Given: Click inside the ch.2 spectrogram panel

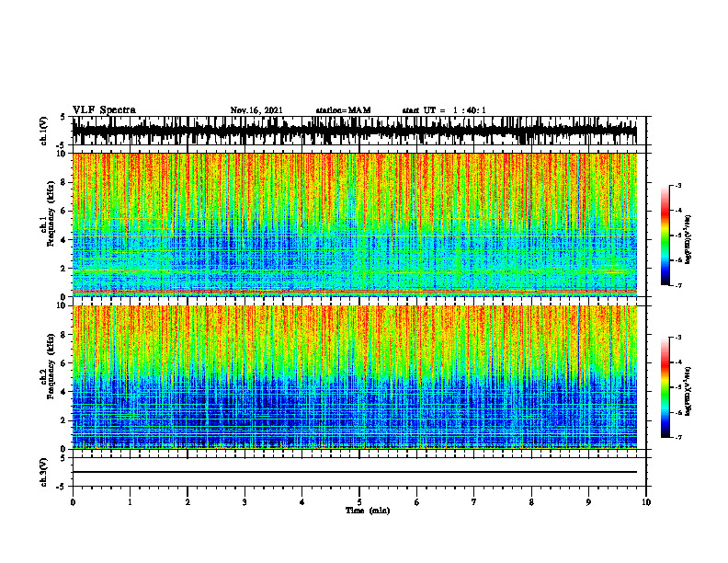Looking at the screenshot, I should click(355, 377).
